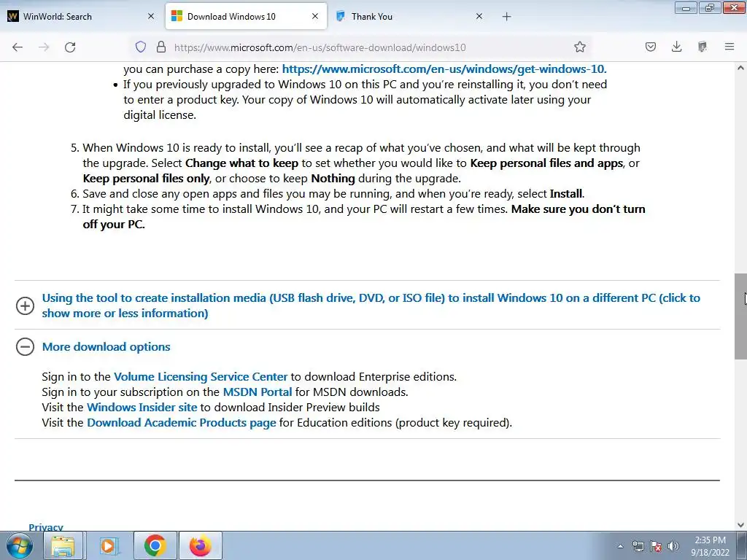747x560 pixels.
Task: Click the network tray icon
Action: click(x=638, y=546)
